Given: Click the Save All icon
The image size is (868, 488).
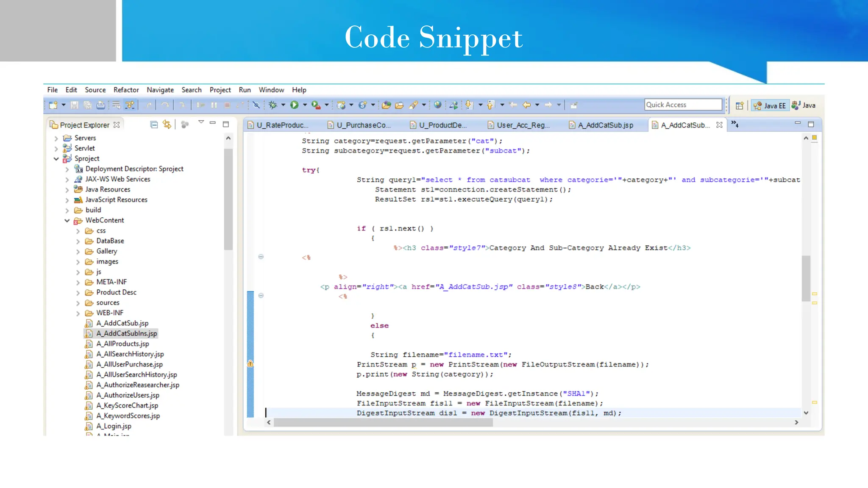Looking at the screenshot, I should point(87,105).
